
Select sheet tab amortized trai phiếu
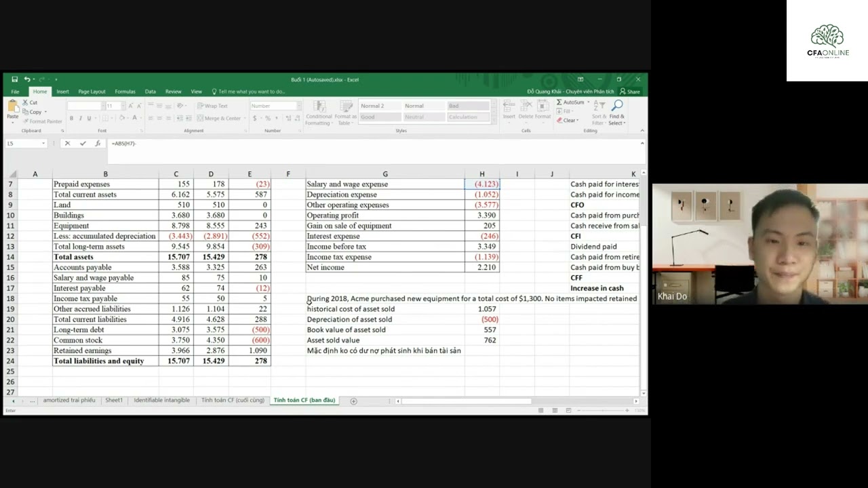point(69,401)
